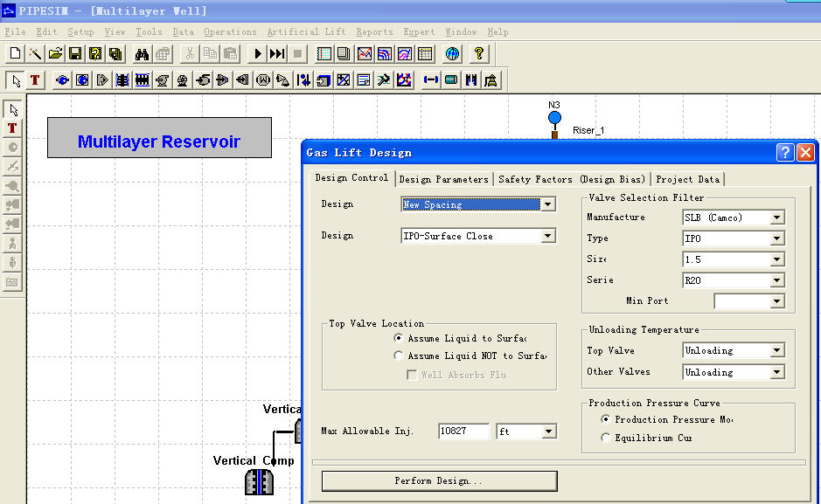Select the horizontal completion tool icon

tap(142, 80)
